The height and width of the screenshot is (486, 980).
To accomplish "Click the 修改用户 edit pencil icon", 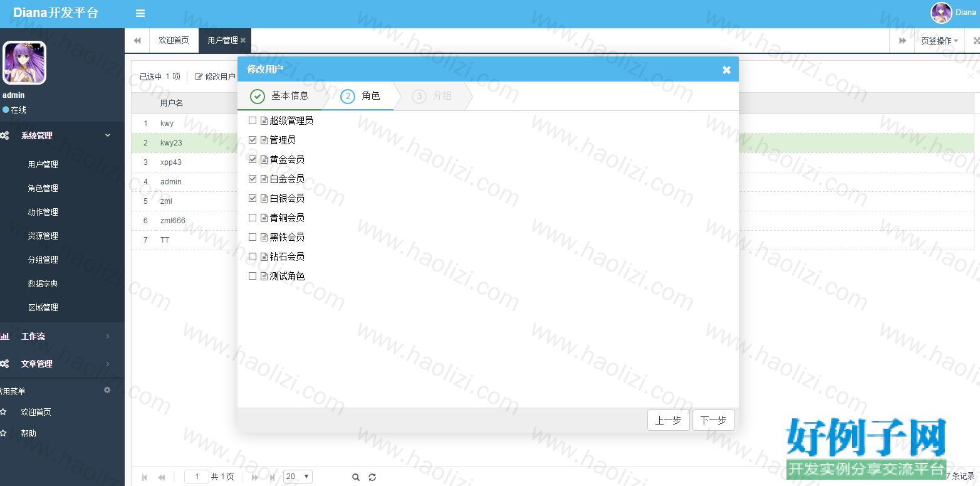I will pyautogui.click(x=199, y=77).
